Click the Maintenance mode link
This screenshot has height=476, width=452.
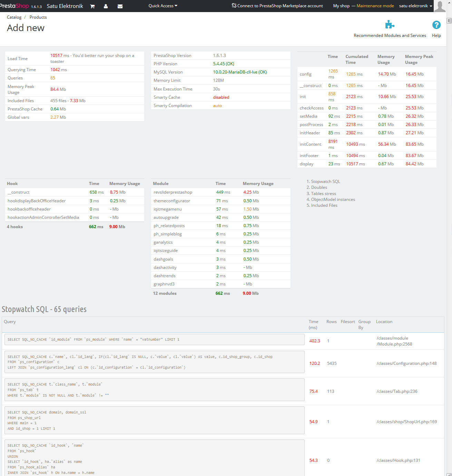tap(375, 6)
